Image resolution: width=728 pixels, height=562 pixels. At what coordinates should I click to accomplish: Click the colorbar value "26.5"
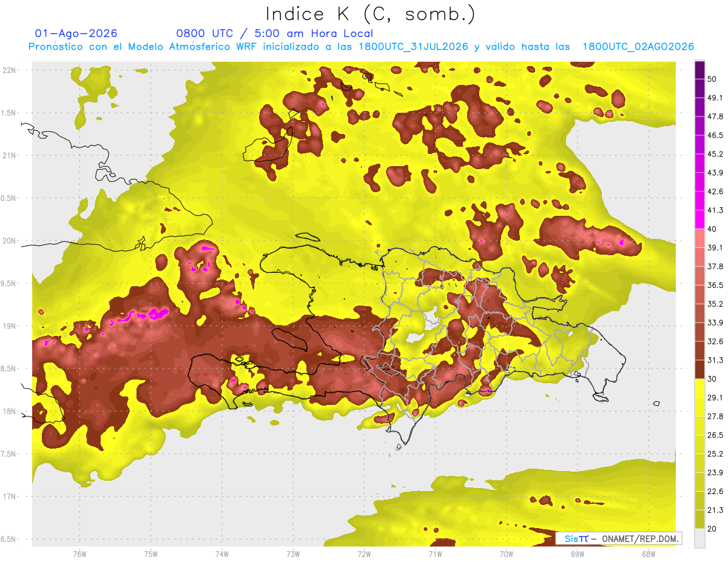(x=715, y=435)
